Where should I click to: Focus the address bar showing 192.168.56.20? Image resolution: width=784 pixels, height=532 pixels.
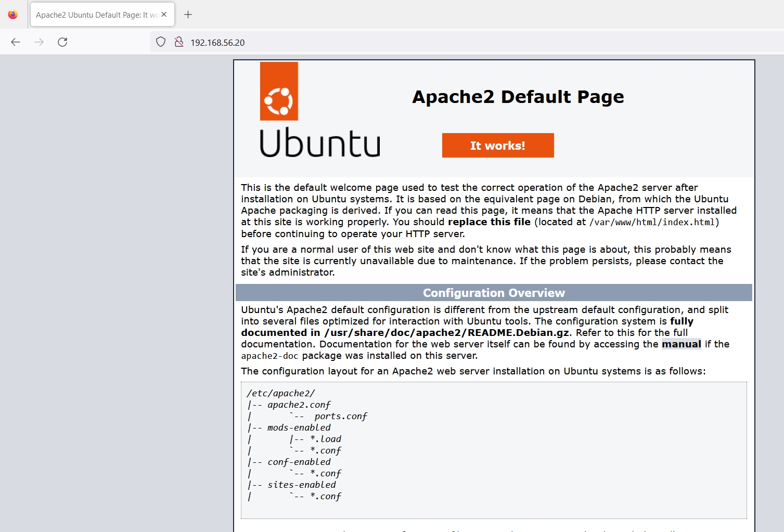click(x=468, y=42)
